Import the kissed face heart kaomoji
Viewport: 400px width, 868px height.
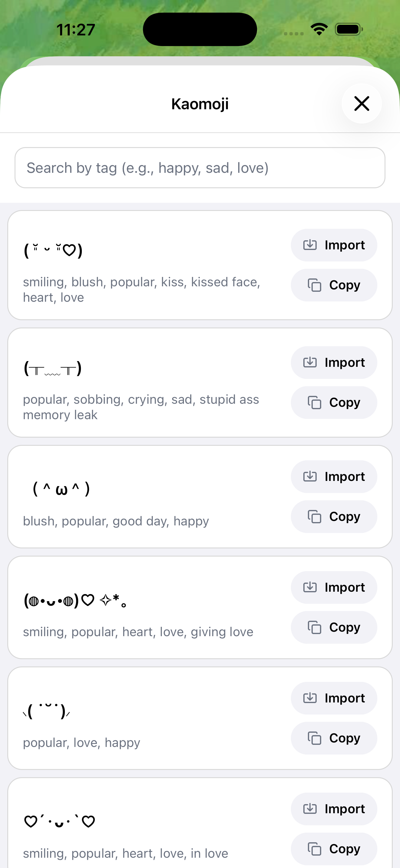coord(334,245)
